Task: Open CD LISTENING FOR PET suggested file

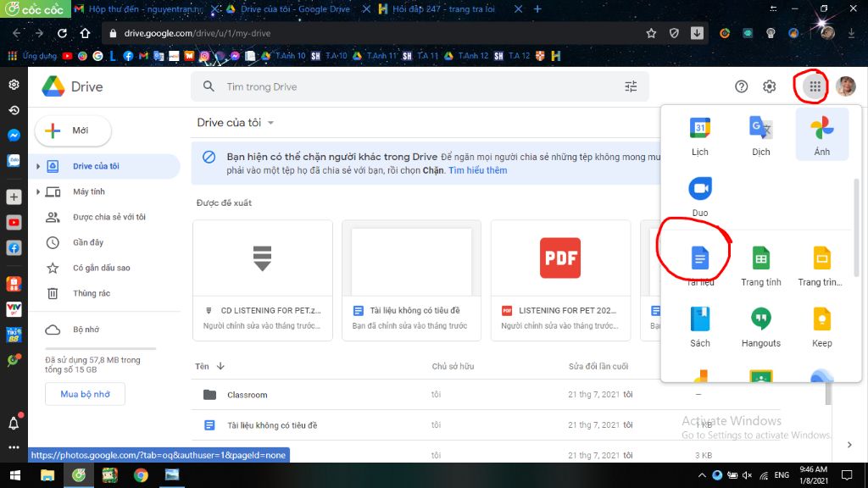Action: click(263, 280)
